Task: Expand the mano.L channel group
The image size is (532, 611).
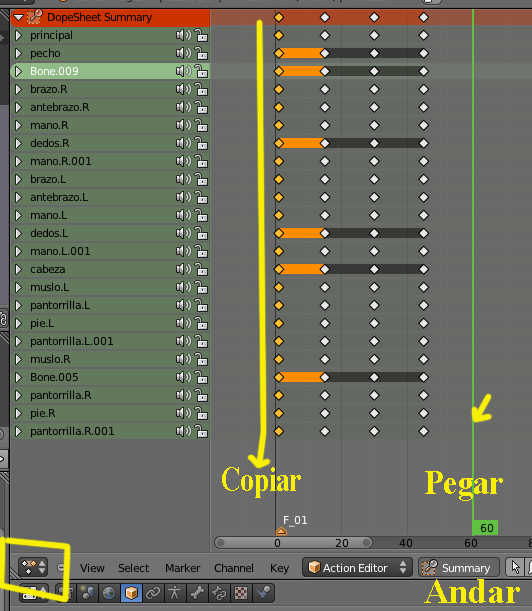Action: click(18, 215)
